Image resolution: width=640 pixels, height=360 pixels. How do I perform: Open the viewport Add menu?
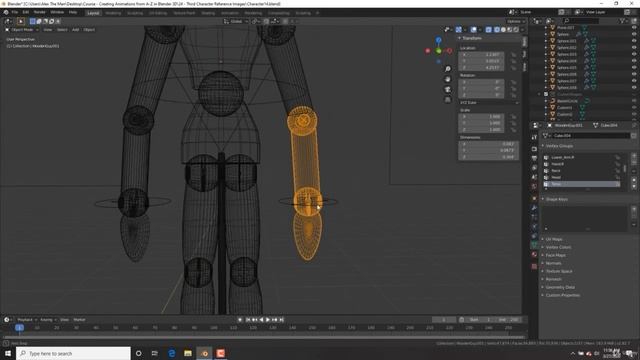point(76,30)
